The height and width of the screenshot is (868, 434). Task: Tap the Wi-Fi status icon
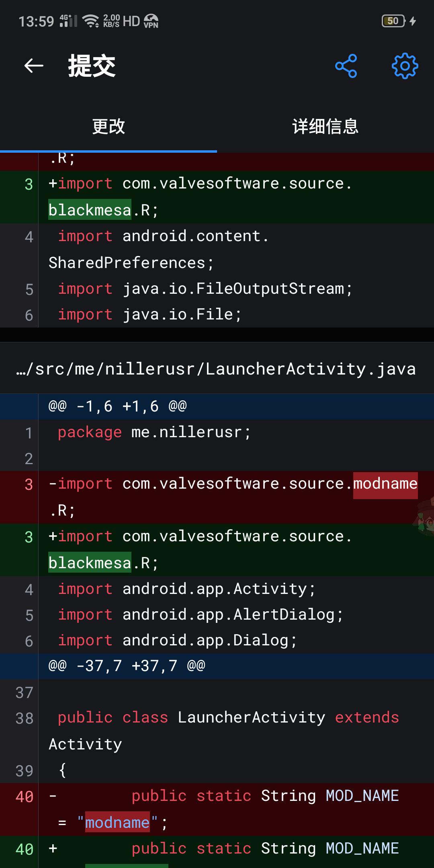[x=90, y=21]
